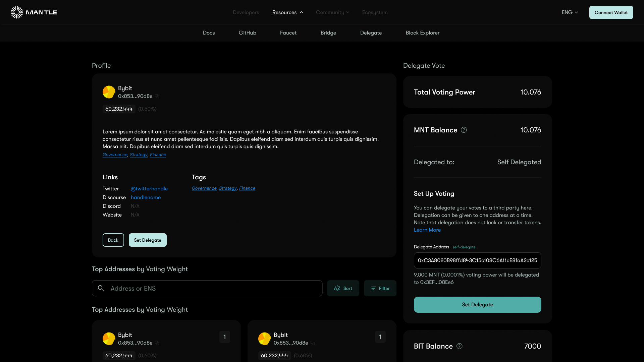Open ENG language dropdown
The height and width of the screenshot is (362, 644).
pyautogui.click(x=570, y=12)
